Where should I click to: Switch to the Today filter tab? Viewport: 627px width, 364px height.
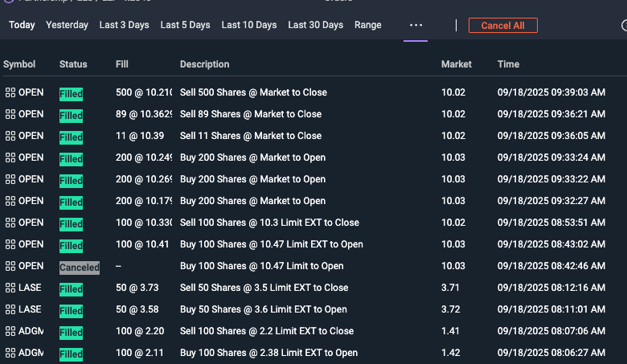(22, 25)
